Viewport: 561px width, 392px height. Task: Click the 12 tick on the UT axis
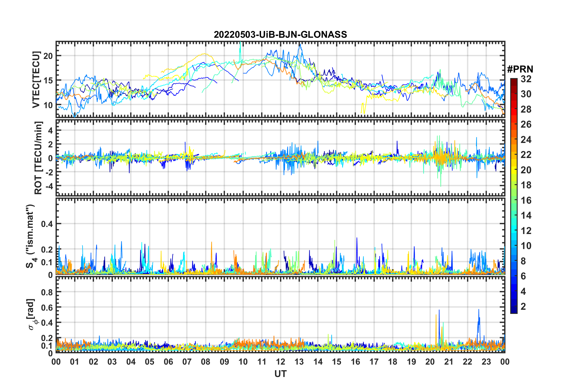pyautogui.click(x=280, y=362)
